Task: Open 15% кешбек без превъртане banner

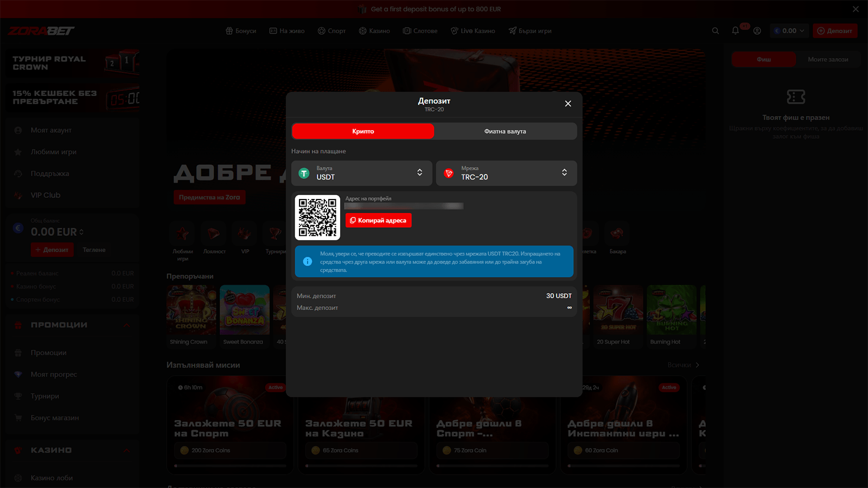Action: pos(73,97)
